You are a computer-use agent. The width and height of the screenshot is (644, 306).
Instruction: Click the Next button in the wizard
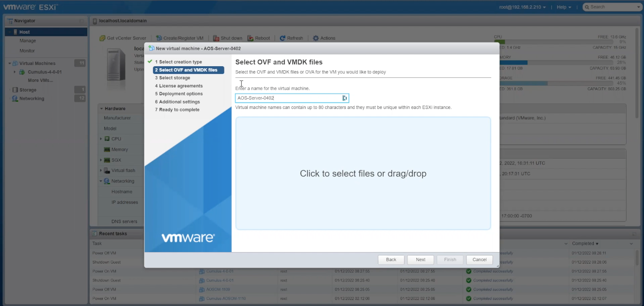[421, 259]
